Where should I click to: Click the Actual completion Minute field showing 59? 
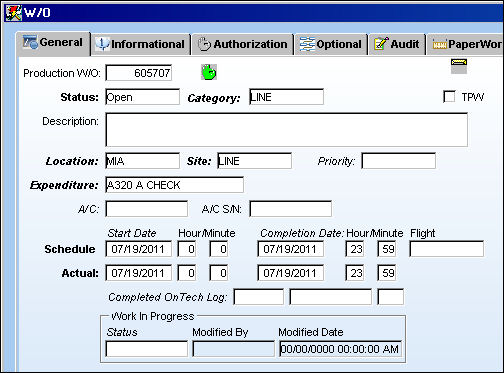[x=387, y=273]
